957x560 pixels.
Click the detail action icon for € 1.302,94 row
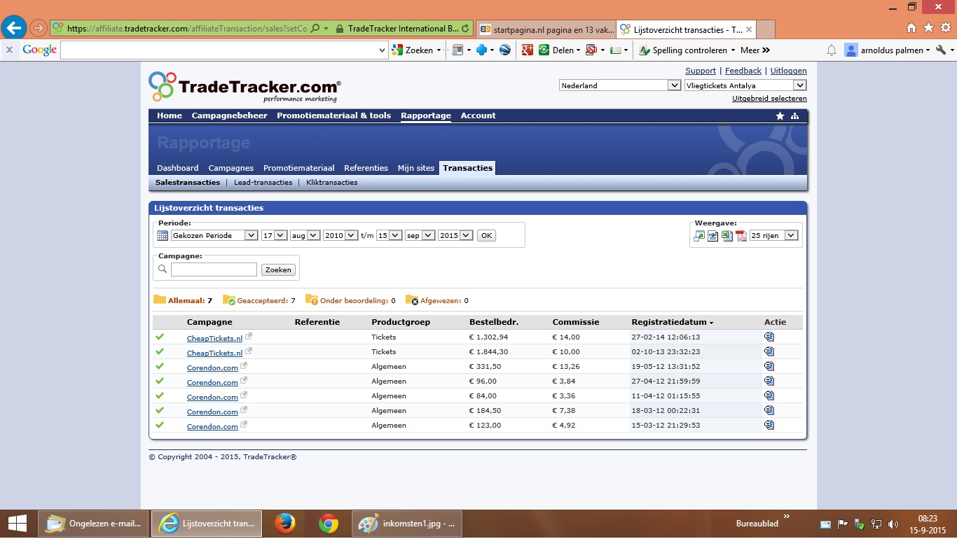[x=769, y=337]
